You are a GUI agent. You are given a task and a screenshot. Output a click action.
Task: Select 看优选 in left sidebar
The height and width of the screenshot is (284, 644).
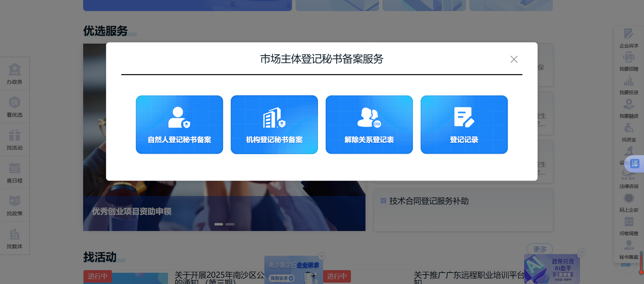15,107
